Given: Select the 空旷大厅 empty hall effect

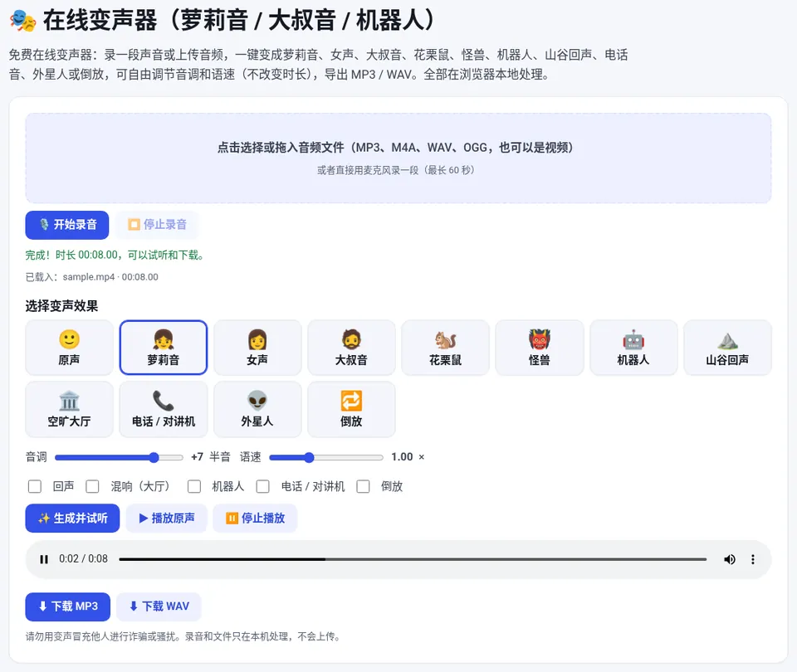Looking at the screenshot, I should (69, 409).
